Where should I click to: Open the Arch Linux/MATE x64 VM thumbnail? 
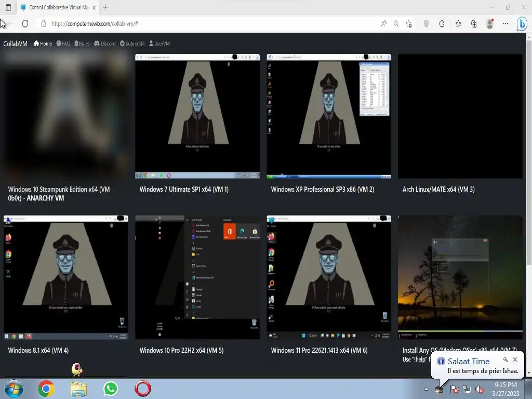tap(460, 116)
